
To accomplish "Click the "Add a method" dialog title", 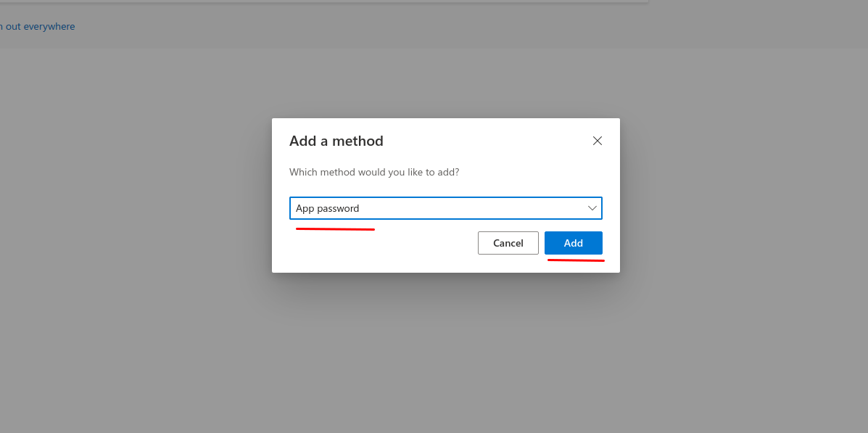I will (336, 141).
